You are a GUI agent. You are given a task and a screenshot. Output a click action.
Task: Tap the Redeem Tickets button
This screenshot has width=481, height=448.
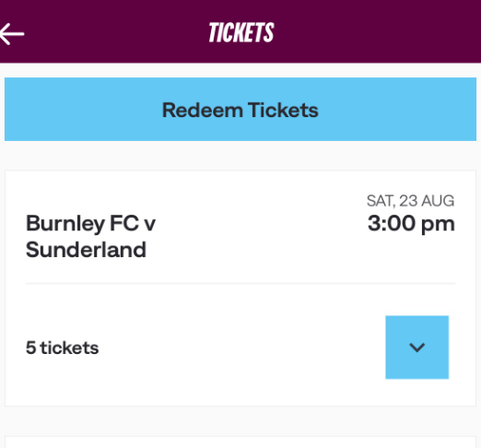click(x=240, y=110)
